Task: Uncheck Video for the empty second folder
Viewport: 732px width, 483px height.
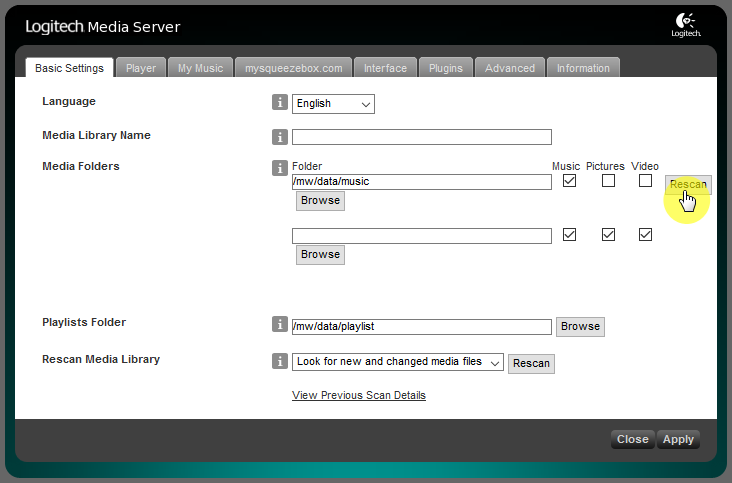Action: [645, 235]
